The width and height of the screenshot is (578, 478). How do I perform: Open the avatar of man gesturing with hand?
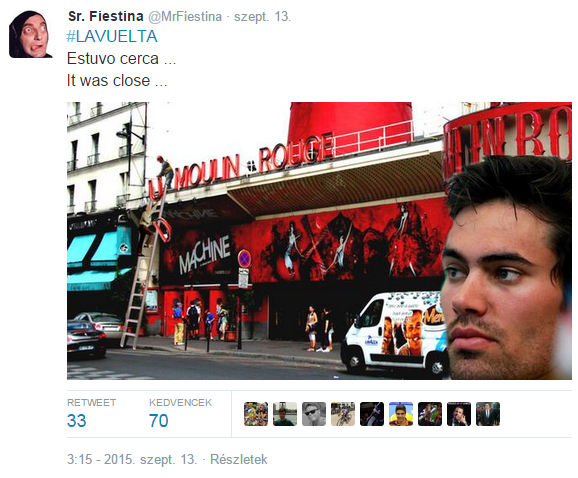[x=459, y=414]
